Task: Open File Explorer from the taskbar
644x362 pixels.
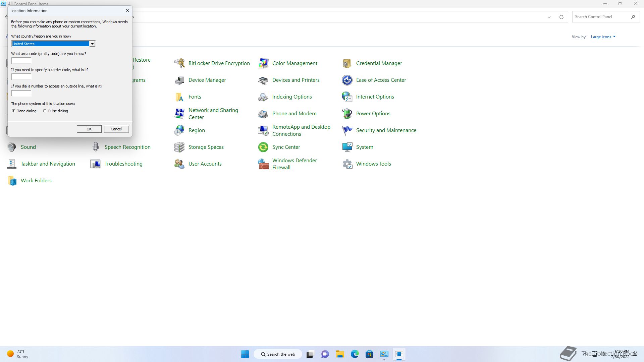Action: pyautogui.click(x=340, y=354)
